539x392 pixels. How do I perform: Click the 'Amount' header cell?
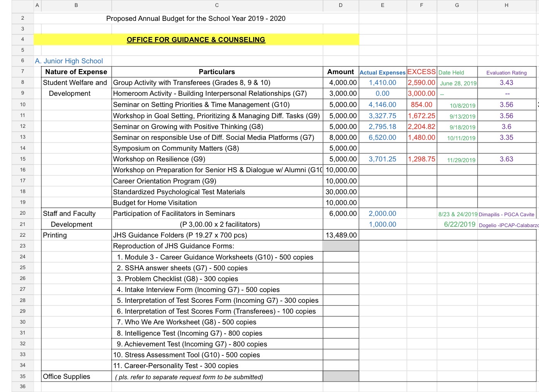click(x=341, y=72)
